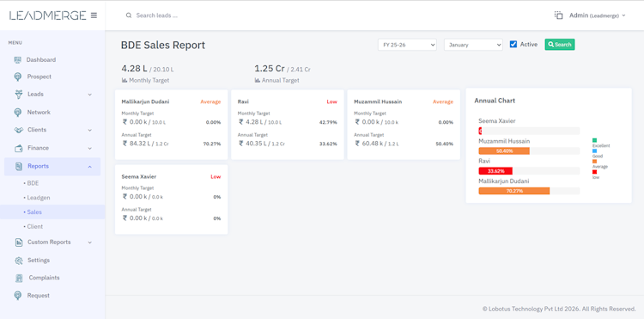Select the BDE report submenu item
This screenshot has height=319, width=644.
(x=33, y=183)
